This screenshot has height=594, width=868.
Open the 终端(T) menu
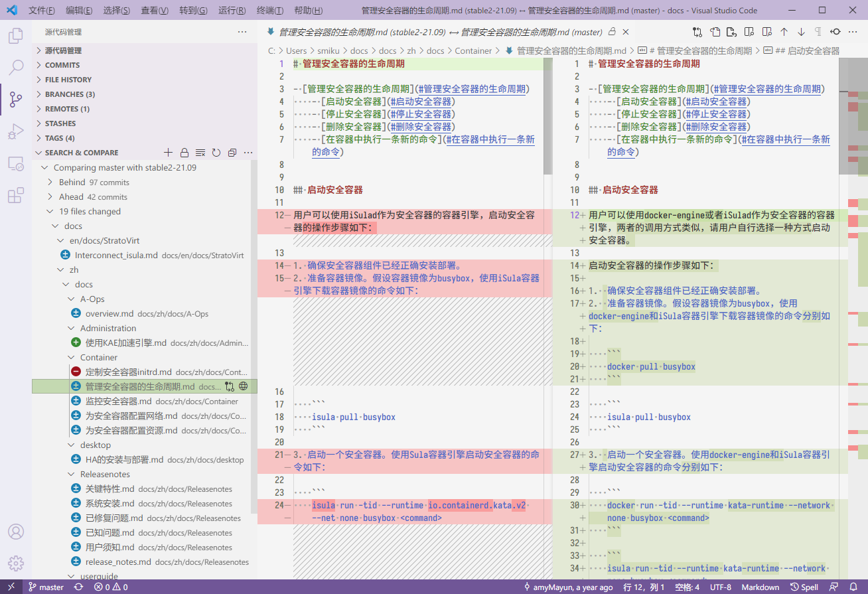pos(269,11)
